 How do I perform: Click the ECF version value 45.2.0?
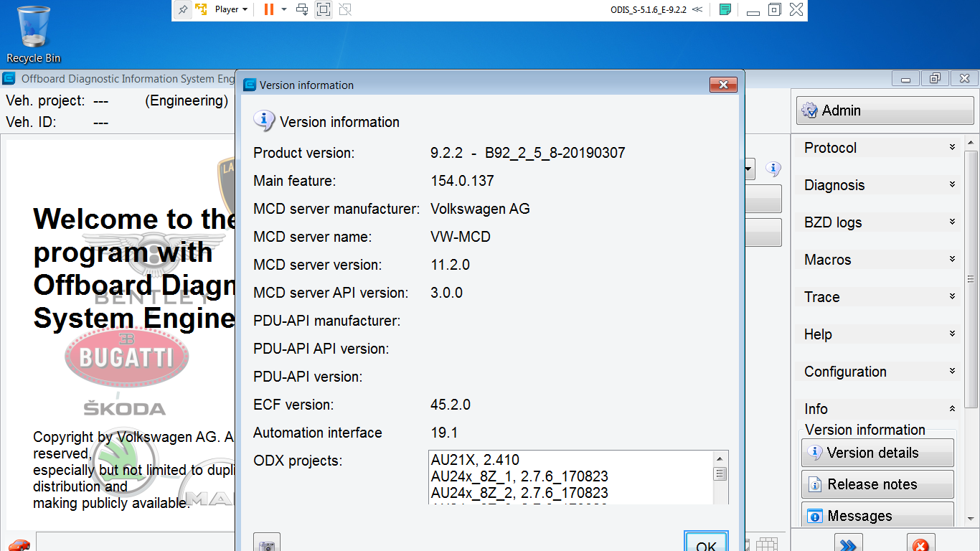tap(451, 405)
